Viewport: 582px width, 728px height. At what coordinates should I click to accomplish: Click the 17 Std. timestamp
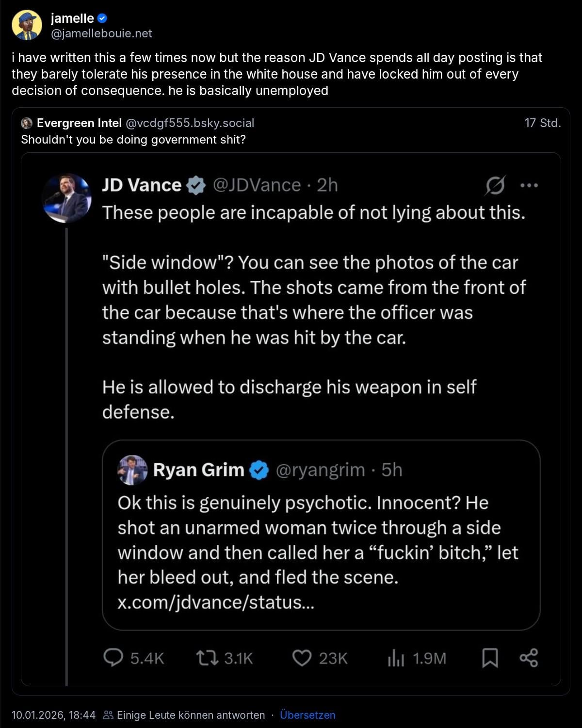pyautogui.click(x=542, y=123)
